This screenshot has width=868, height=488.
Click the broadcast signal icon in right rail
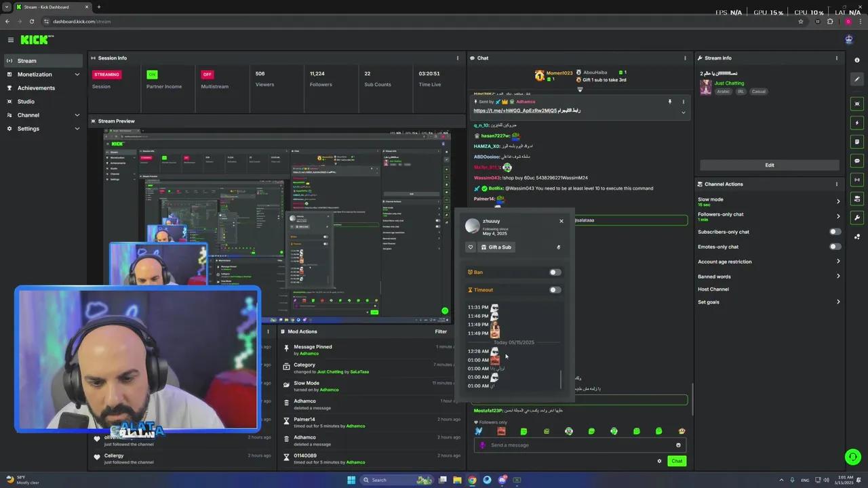click(857, 180)
